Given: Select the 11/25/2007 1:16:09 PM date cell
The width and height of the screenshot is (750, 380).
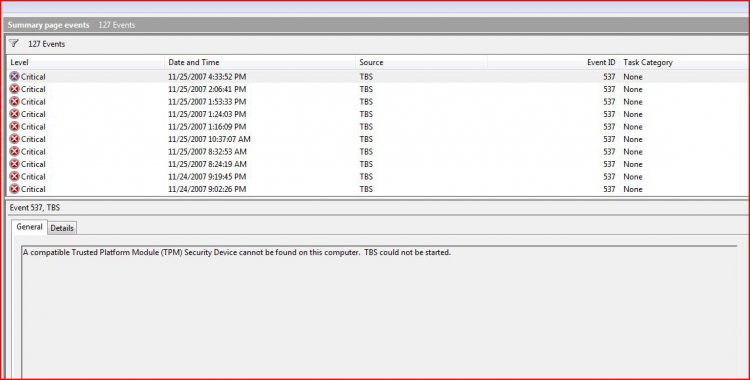Looking at the screenshot, I should point(207,126).
